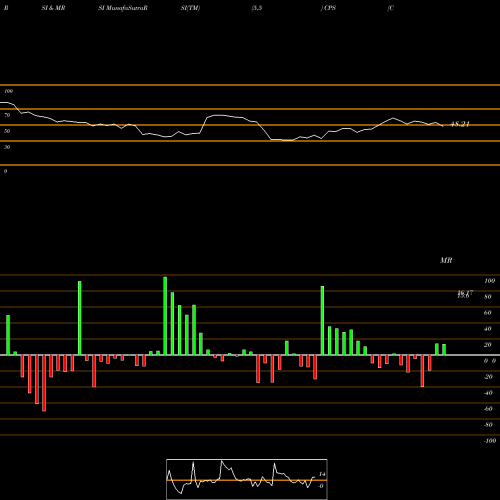Click the MR axis label 80
This screenshot has width=500, height=500.
pos(488,297)
